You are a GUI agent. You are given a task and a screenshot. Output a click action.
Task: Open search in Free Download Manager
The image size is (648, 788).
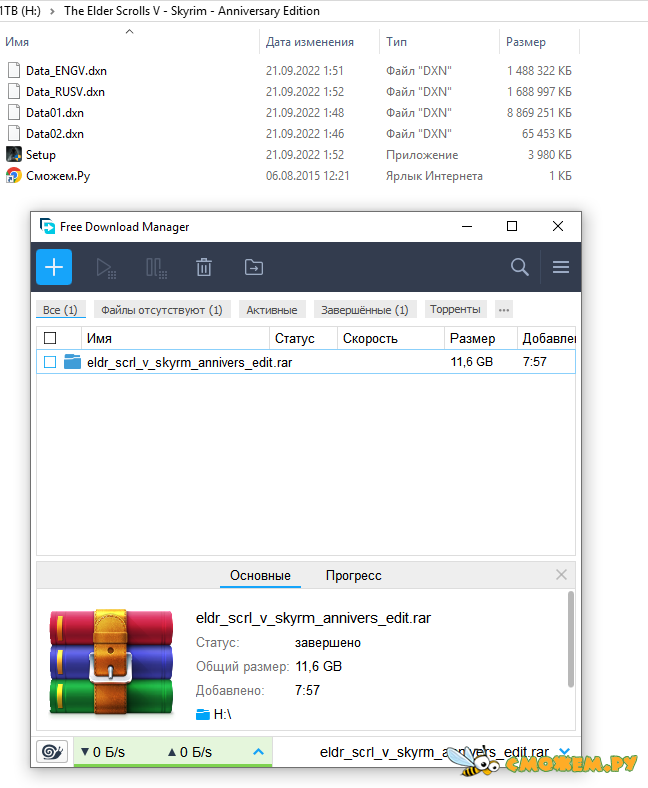coord(520,267)
